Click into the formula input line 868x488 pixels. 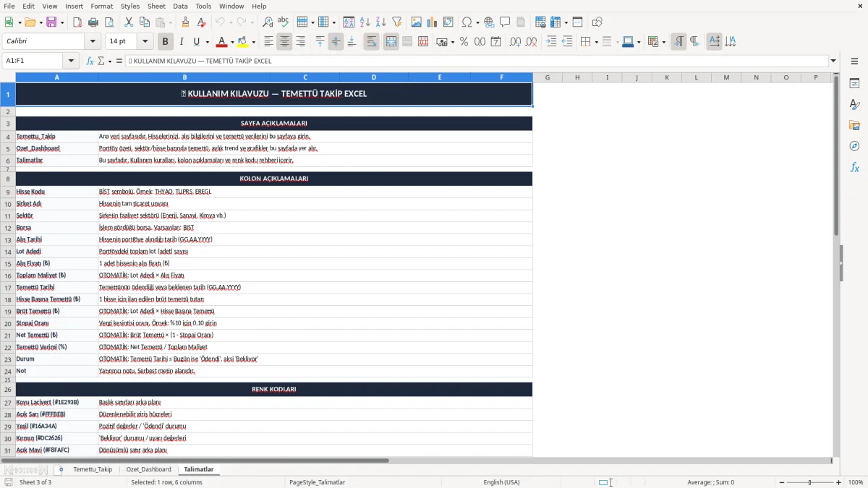[476, 61]
